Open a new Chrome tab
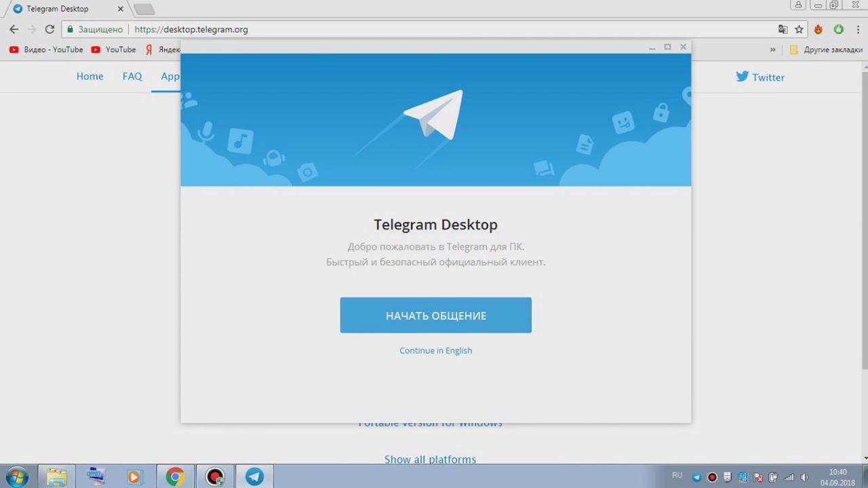 point(144,9)
